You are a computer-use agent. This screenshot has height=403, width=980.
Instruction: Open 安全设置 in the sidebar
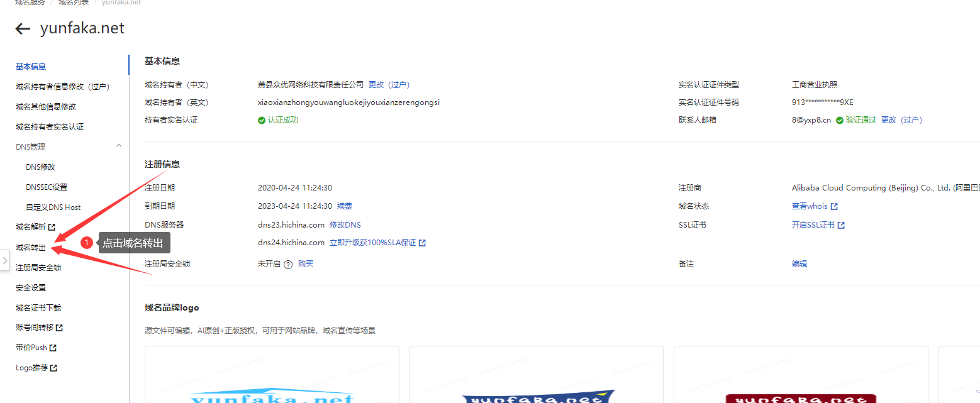pos(31,288)
